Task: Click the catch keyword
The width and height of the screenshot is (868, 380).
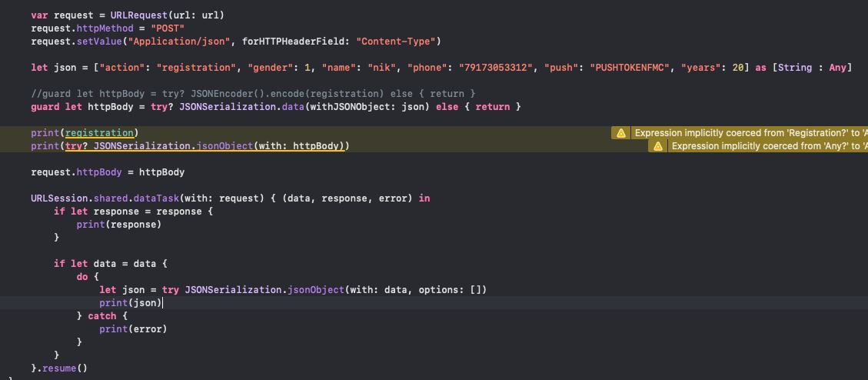Action: coord(102,315)
